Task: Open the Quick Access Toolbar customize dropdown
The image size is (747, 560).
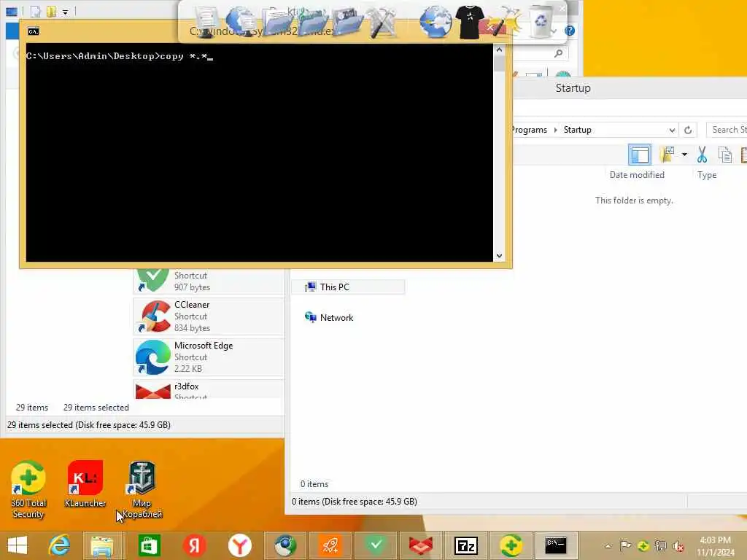Action: (x=65, y=12)
